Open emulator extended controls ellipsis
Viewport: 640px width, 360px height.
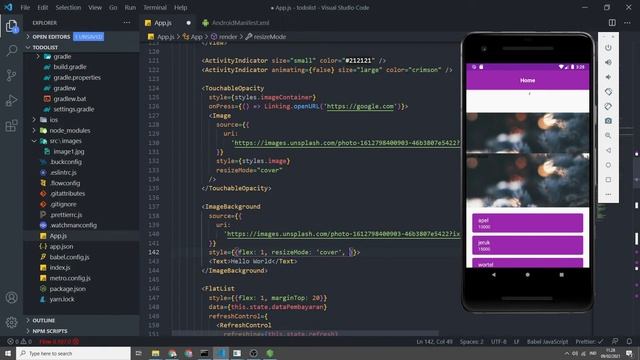(x=608, y=194)
